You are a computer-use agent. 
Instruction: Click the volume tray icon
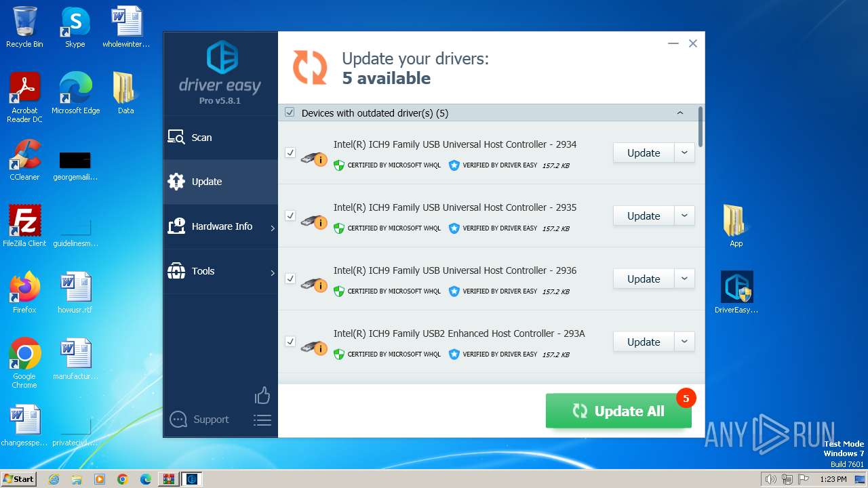point(770,479)
